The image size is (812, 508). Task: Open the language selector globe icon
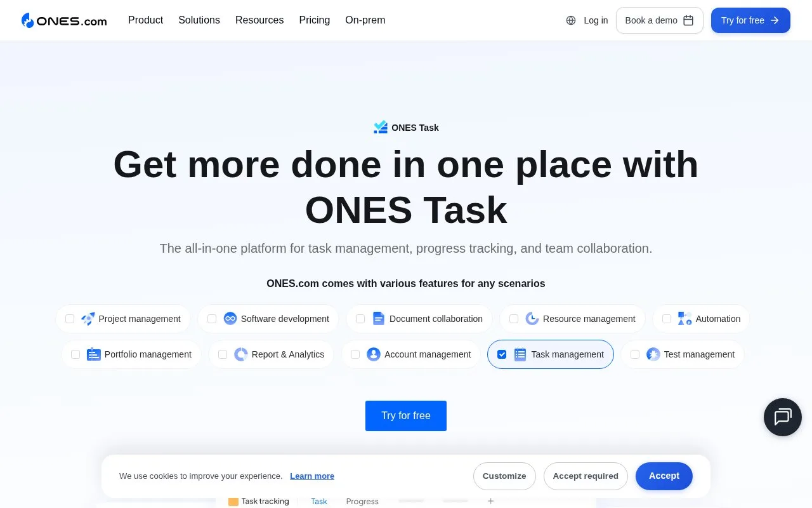(x=571, y=20)
